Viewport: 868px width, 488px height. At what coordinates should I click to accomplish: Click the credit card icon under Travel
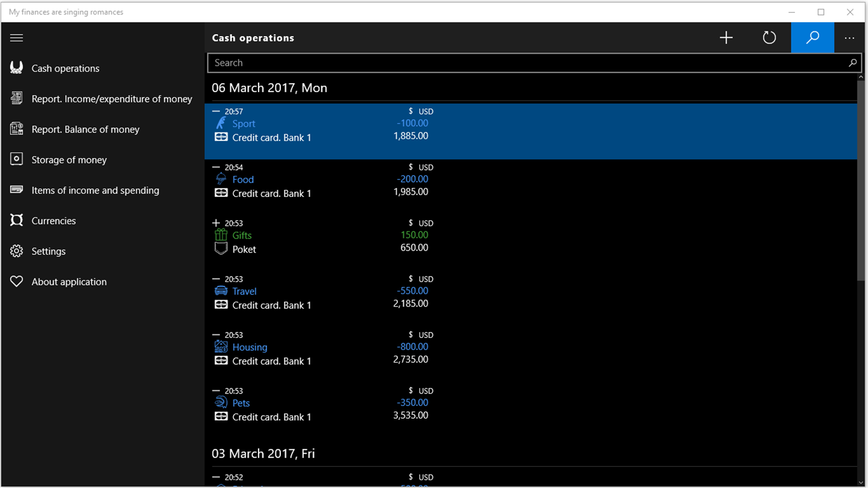point(221,305)
